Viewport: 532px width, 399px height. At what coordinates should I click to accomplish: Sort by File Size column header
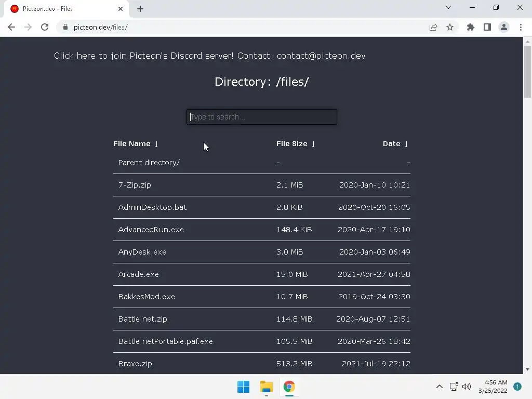click(x=296, y=144)
